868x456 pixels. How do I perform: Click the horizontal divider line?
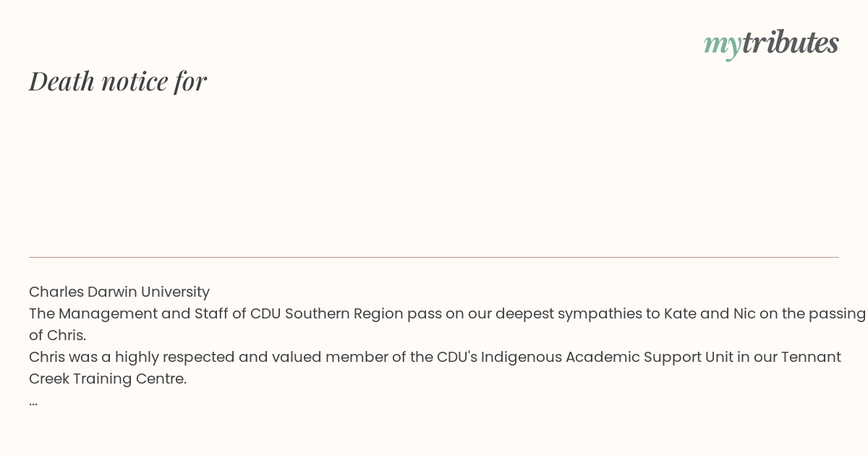coord(434,257)
